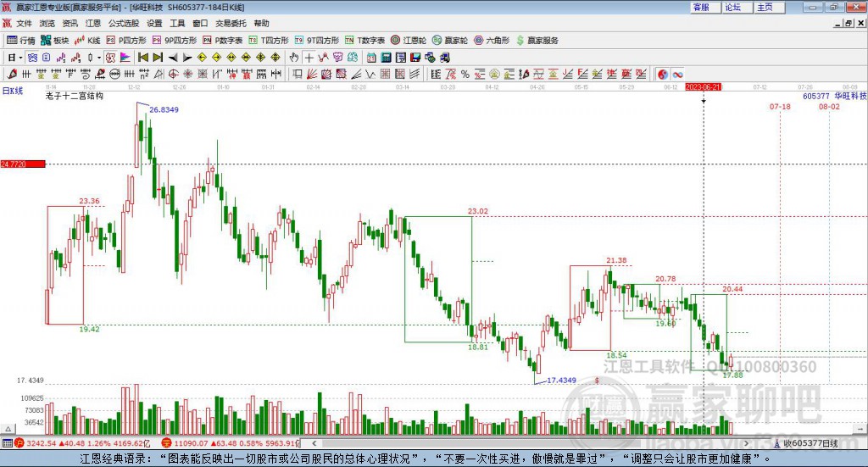The width and height of the screenshot is (868, 467).
Task: Click the candlestick icon beside K线
Action: coord(79,41)
